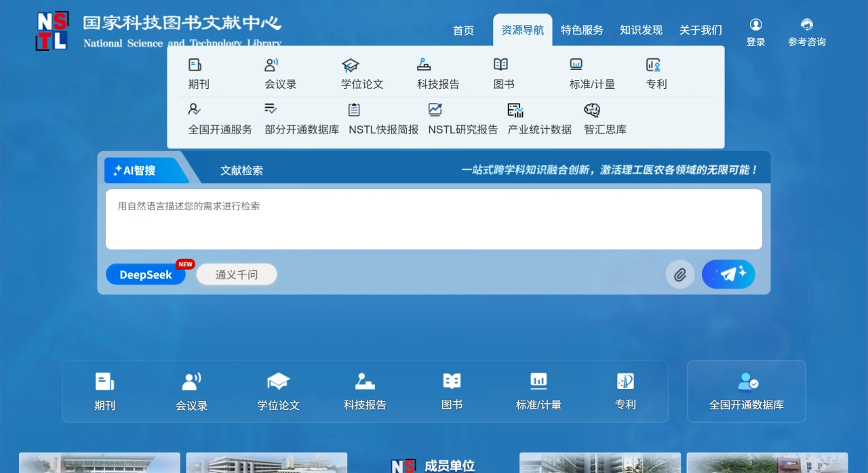Open 全国开通数据库 panel at bottom right
This screenshot has height=473, width=868.
pyautogui.click(x=746, y=391)
